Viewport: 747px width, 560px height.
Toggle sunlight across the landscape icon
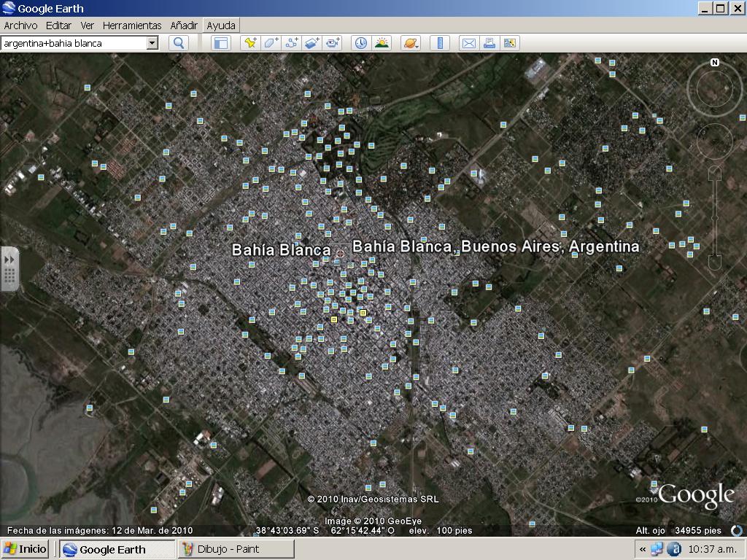point(382,43)
